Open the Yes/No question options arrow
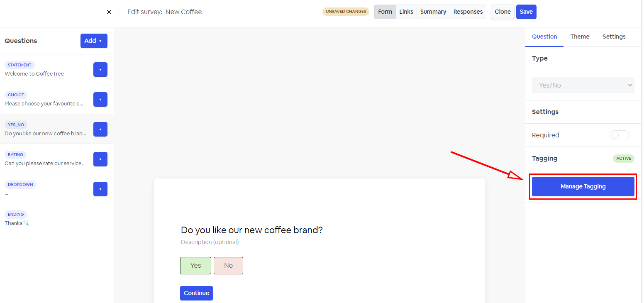This screenshot has height=303, width=644. click(x=100, y=130)
